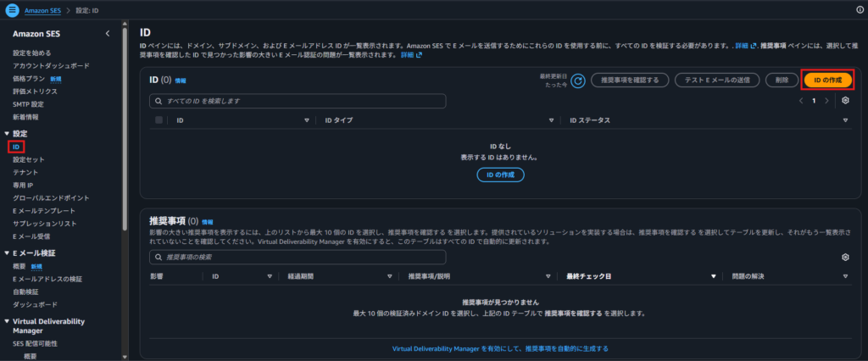This screenshot has width=868, height=361.
Task: Open recommendations table preferences gear
Action: pos(845,257)
